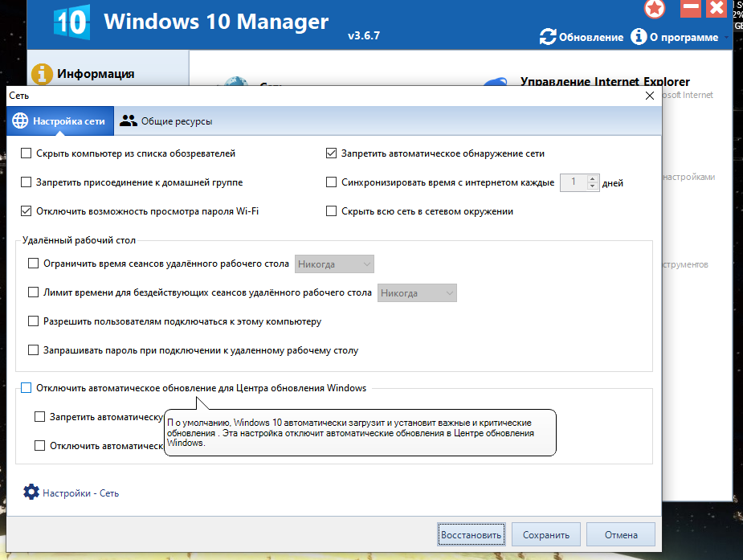Click the red star favorites icon

pyautogui.click(x=655, y=9)
